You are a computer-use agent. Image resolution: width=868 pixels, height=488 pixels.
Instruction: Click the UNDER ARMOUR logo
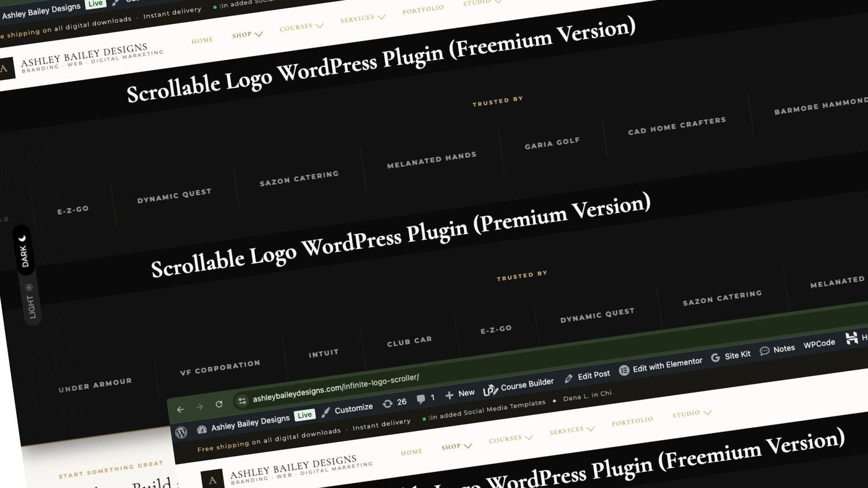(95, 385)
